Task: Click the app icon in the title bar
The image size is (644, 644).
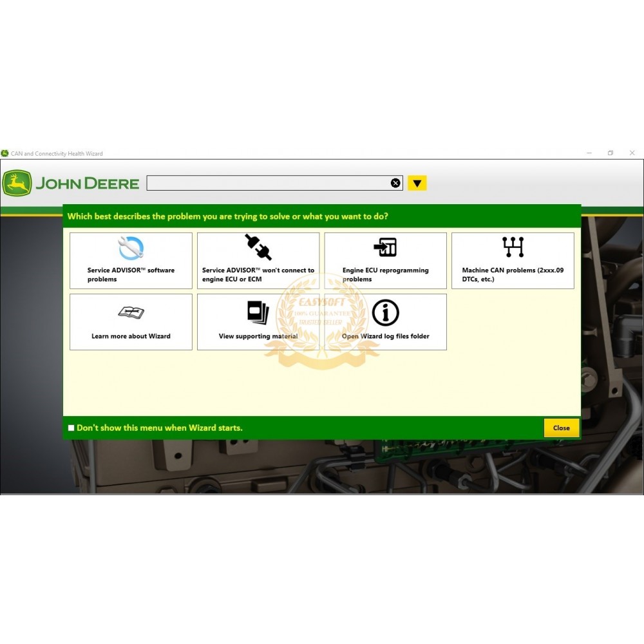Action: click(x=5, y=153)
